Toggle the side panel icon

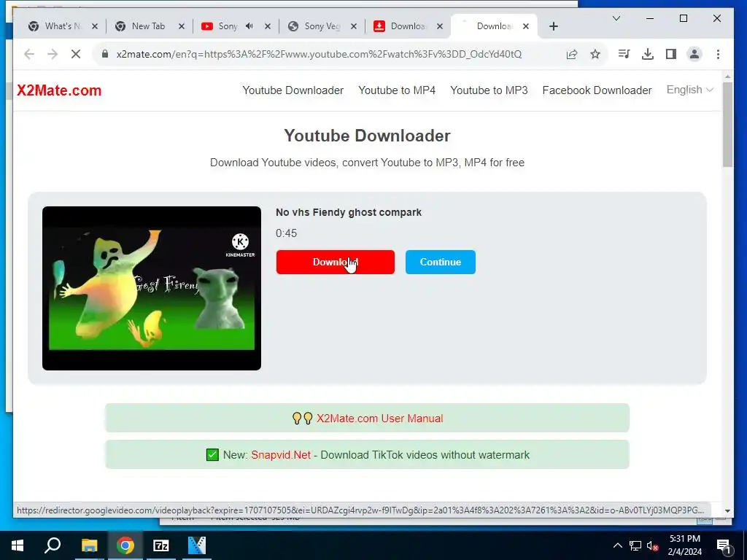tap(671, 54)
